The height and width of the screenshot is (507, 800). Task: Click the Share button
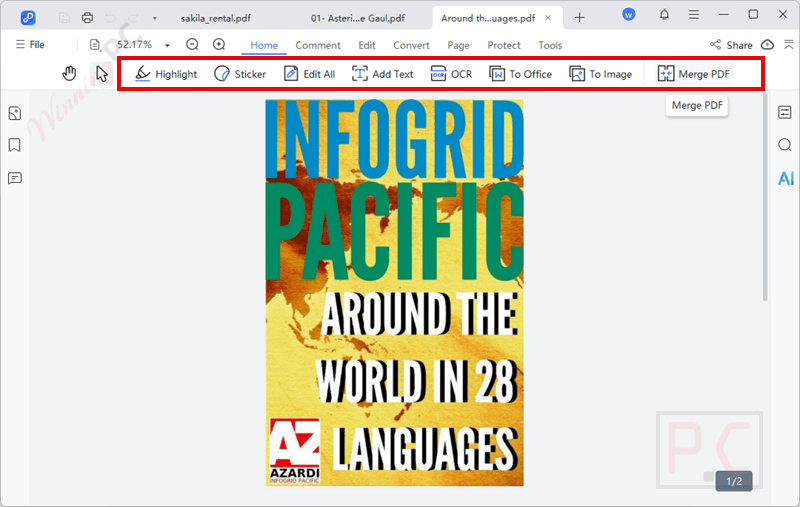point(731,45)
